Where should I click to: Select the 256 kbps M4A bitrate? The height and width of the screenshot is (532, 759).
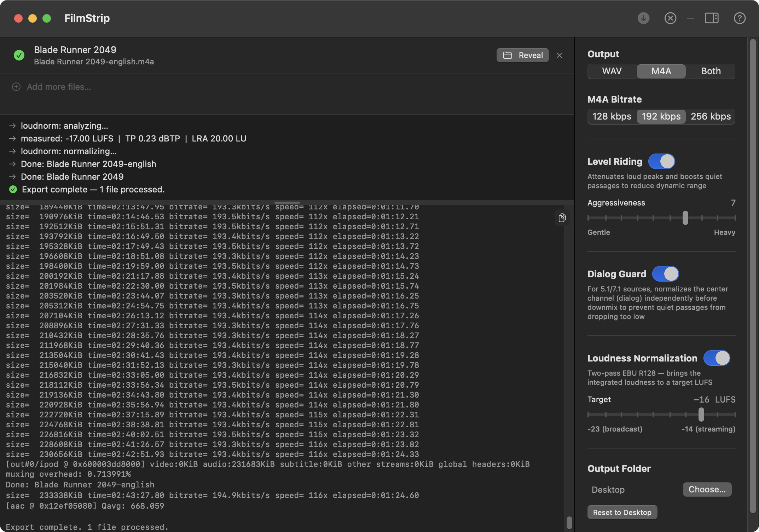[710, 116]
